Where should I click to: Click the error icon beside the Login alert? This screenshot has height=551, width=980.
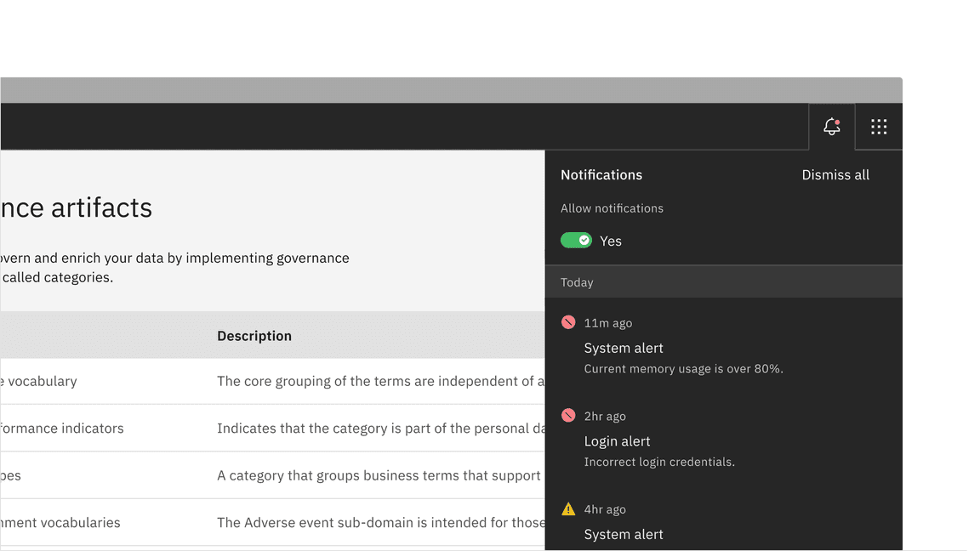point(567,416)
